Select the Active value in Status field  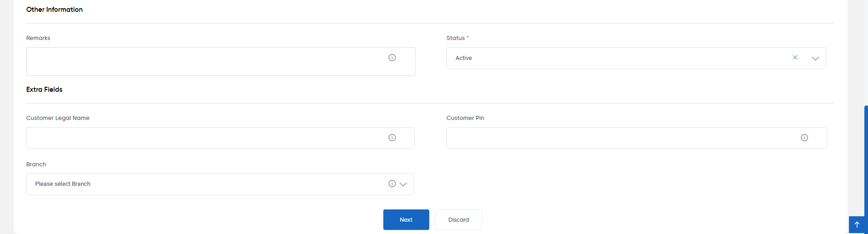coord(464,58)
